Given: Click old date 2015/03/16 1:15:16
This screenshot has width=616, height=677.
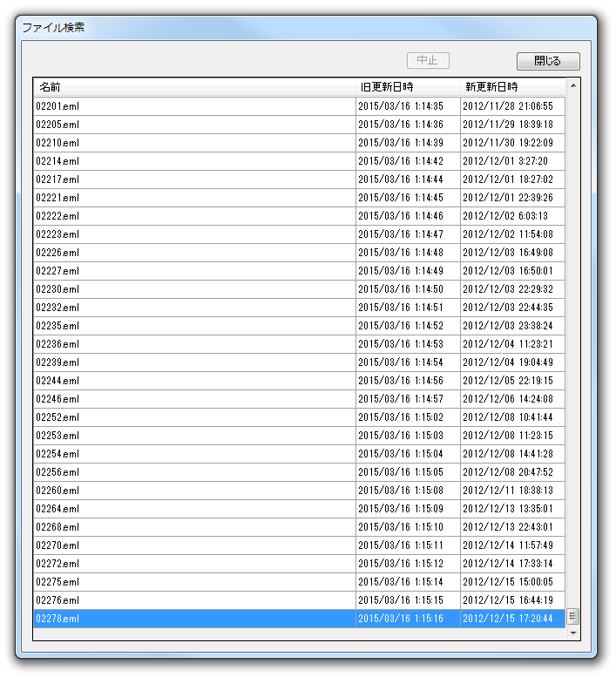Looking at the screenshot, I should [401, 619].
